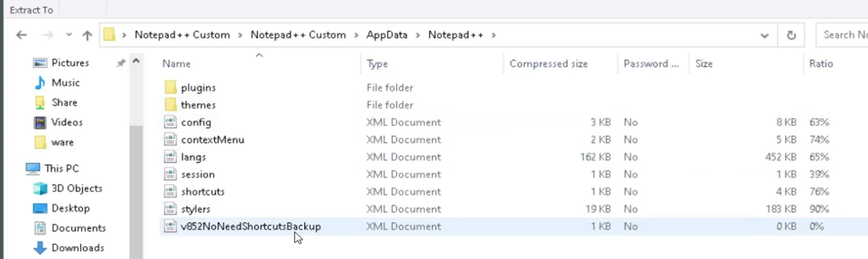
Task: Select v852NoNeedShortcutsBackup file name
Action: pos(251,227)
